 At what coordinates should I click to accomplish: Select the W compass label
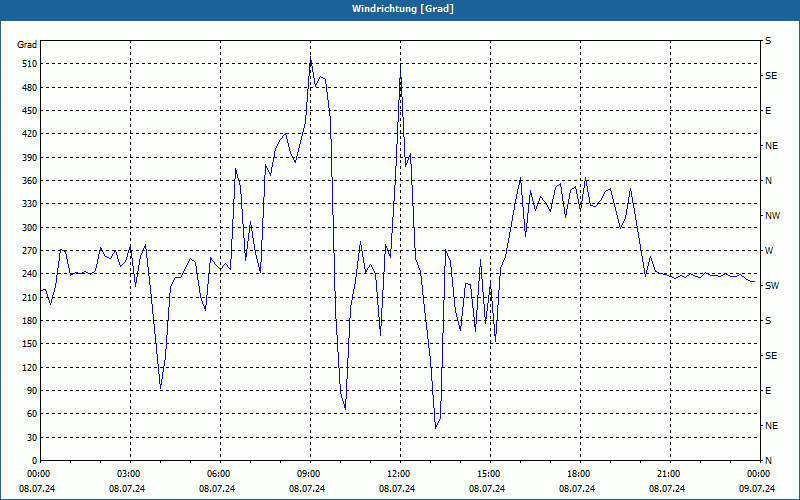point(769,251)
